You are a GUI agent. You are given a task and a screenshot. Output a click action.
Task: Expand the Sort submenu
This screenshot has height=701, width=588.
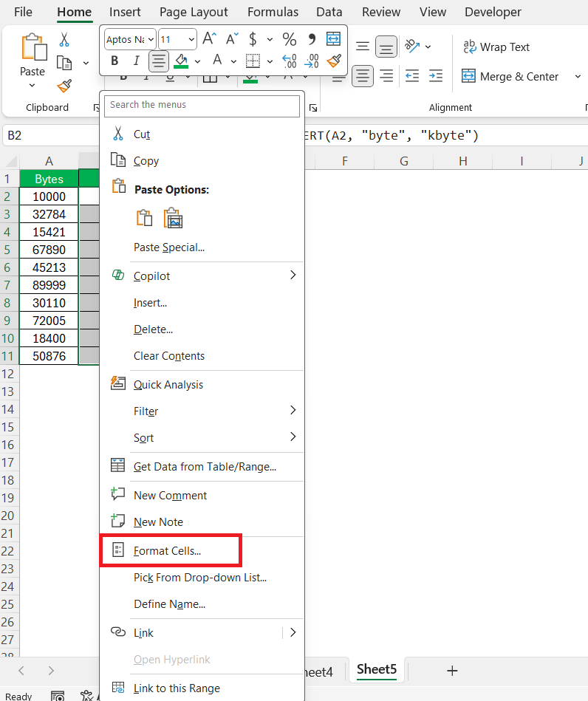tap(293, 437)
